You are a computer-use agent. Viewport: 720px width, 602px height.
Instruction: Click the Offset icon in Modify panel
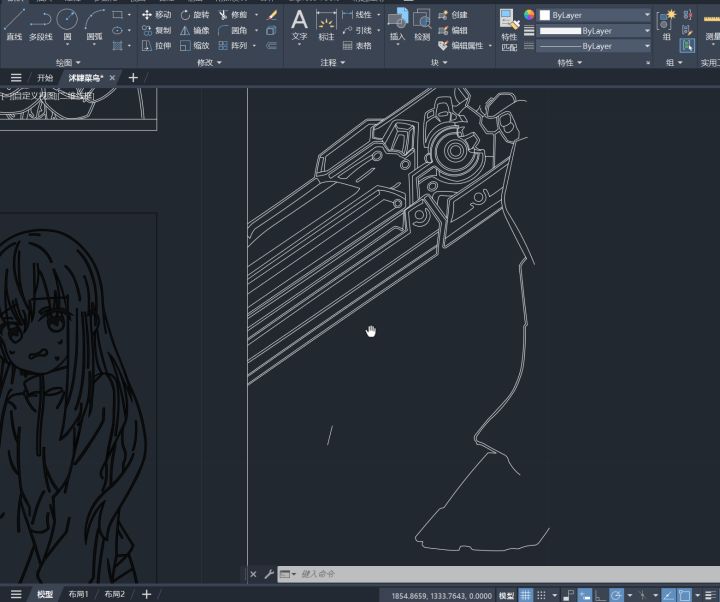(x=271, y=45)
